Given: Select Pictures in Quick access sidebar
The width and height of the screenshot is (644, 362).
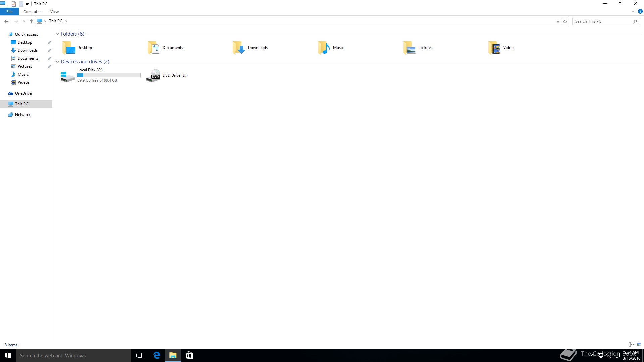Looking at the screenshot, I should tap(25, 66).
